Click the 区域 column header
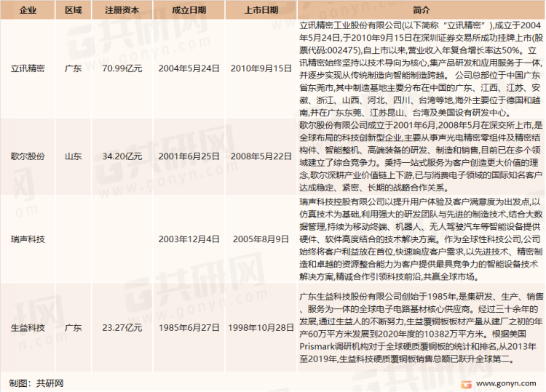The height and width of the screenshot is (392, 546). pos(73,10)
